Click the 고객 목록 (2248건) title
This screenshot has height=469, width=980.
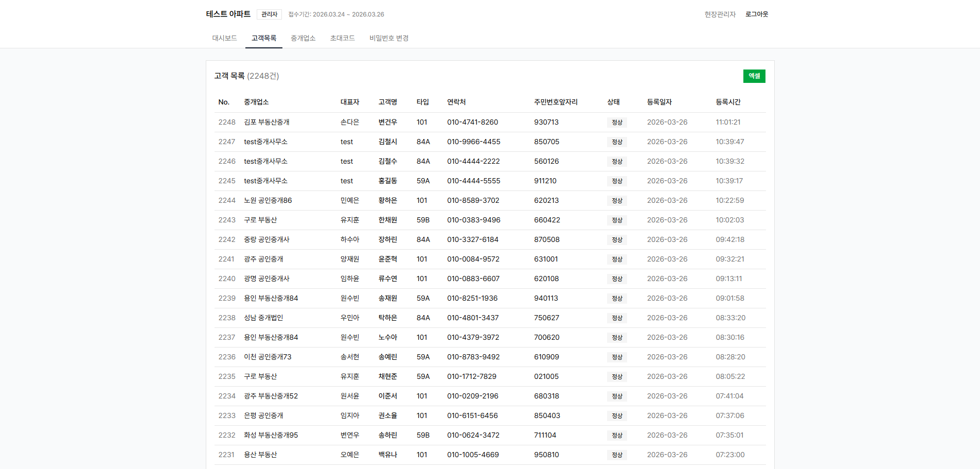tap(245, 76)
